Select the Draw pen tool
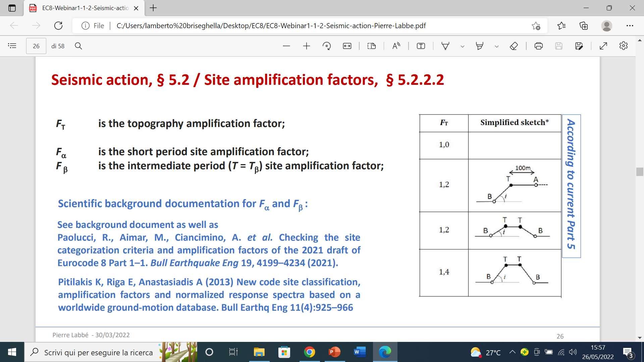Viewport: 644px width, 362px height. pos(445,46)
